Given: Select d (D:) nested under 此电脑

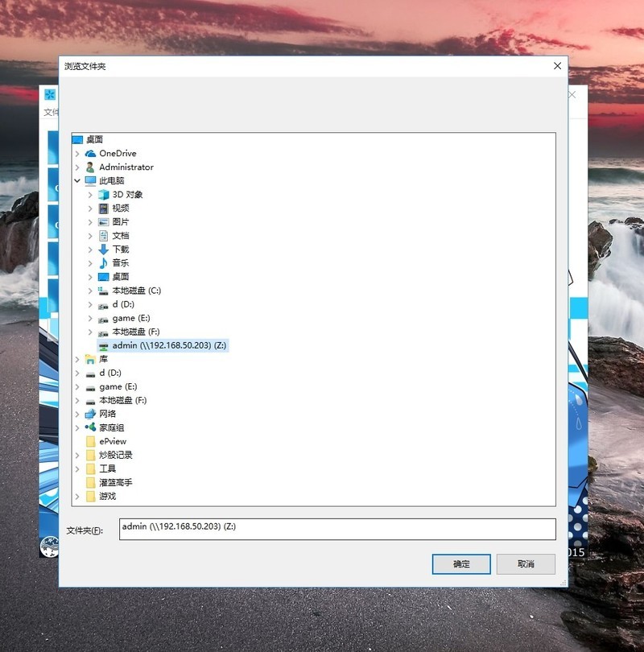Looking at the screenshot, I should pos(123,304).
